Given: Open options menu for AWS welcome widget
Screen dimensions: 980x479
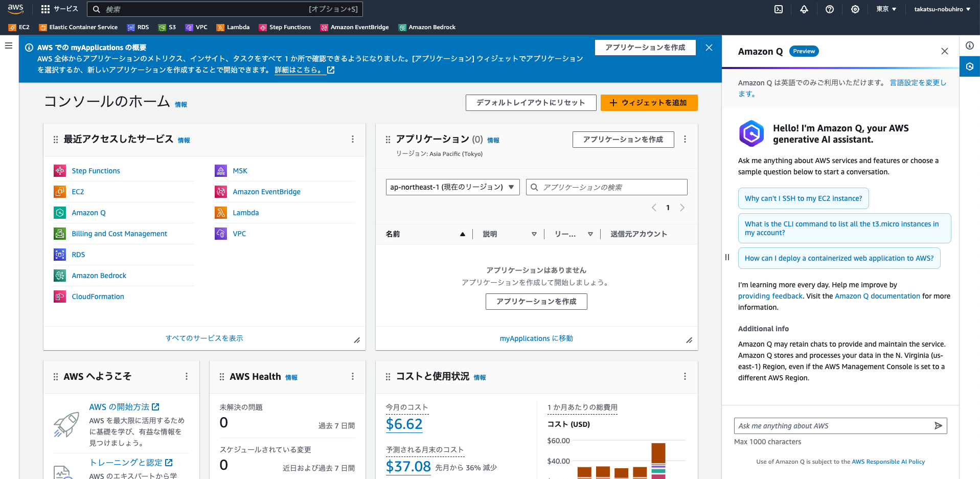Looking at the screenshot, I should click(x=187, y=376).
